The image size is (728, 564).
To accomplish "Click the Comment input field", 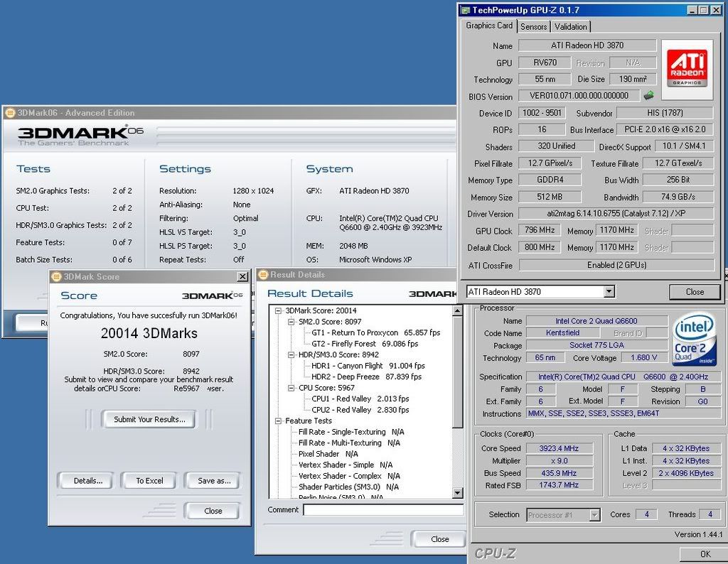I will (x=383, y=510).
